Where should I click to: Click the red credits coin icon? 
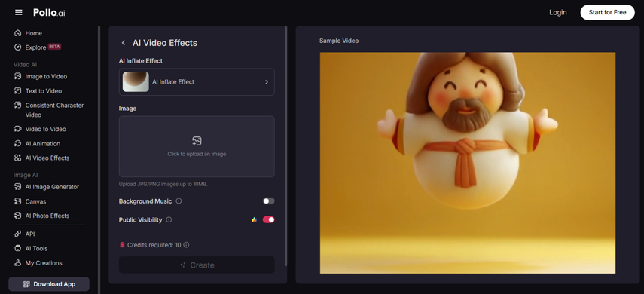click(122, 245)
